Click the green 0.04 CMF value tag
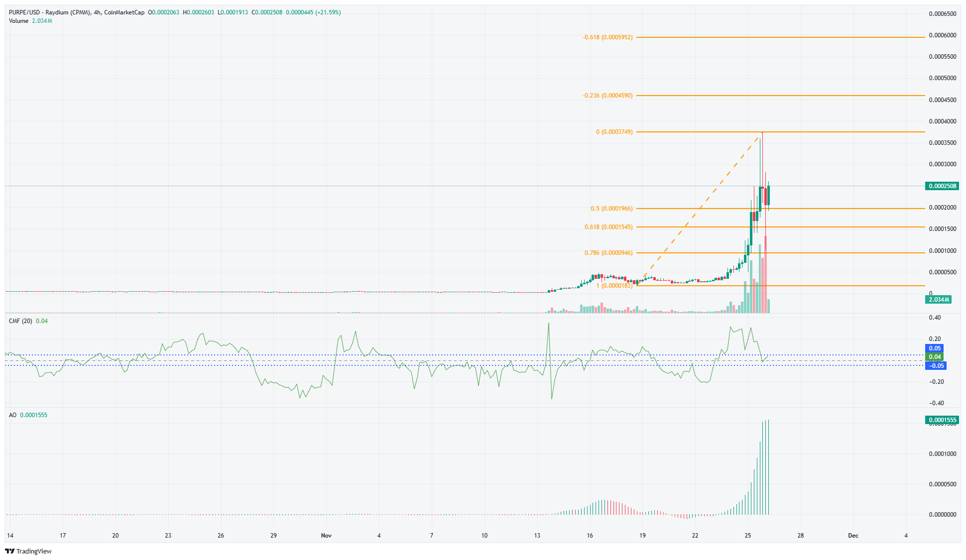The width and height of the screenshot is (966, 560). 935,357
